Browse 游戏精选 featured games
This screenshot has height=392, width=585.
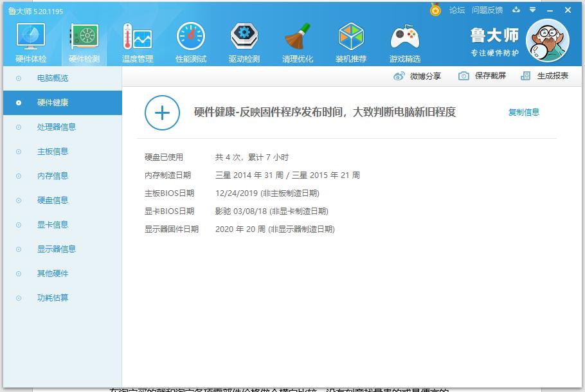404,40
